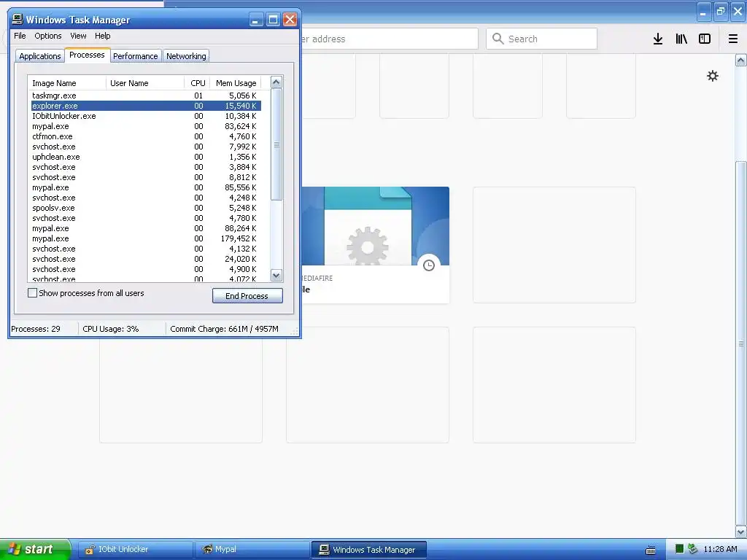Image resolution: width=747 pixels, height=560 pixels.
Task: Sort by Image Name column header
Action: point(67,83)
